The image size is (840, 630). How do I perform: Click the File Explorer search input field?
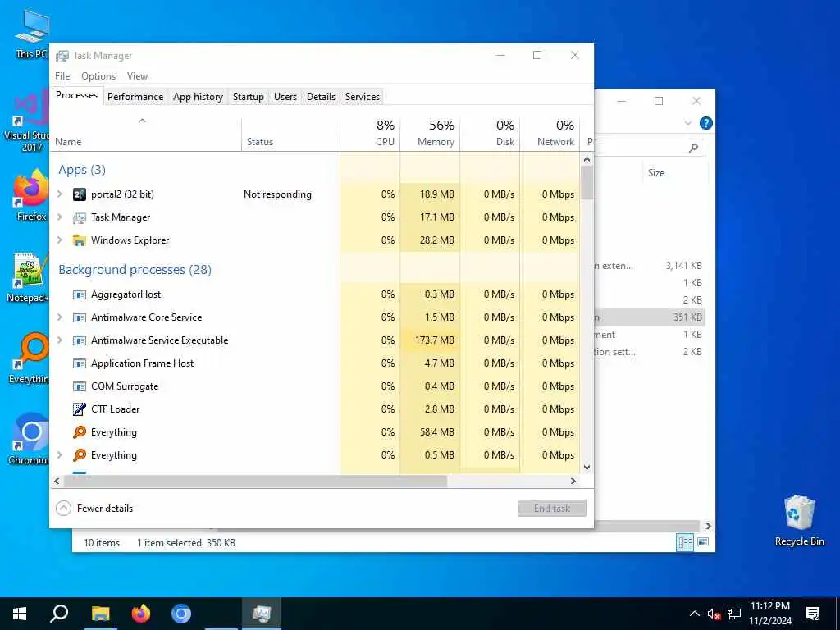pyautogui.click(x=650, y=148)
